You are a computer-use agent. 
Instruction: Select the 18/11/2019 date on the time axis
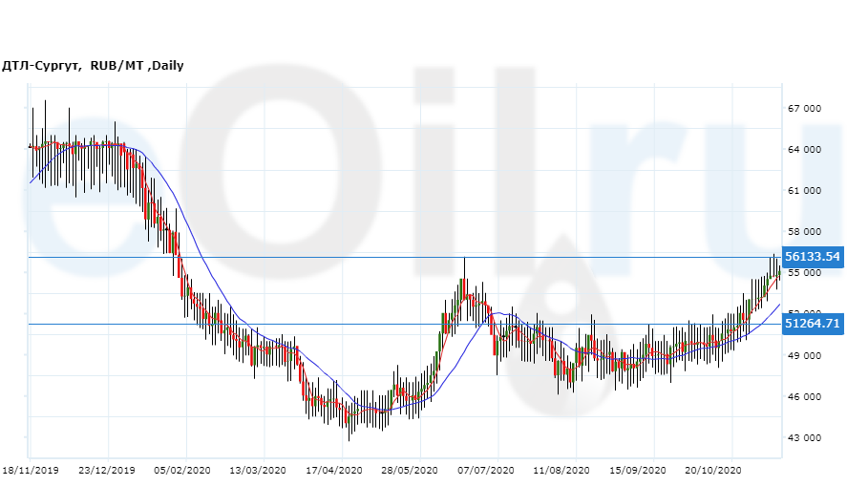pyautogui.click(x=31, y=471)
